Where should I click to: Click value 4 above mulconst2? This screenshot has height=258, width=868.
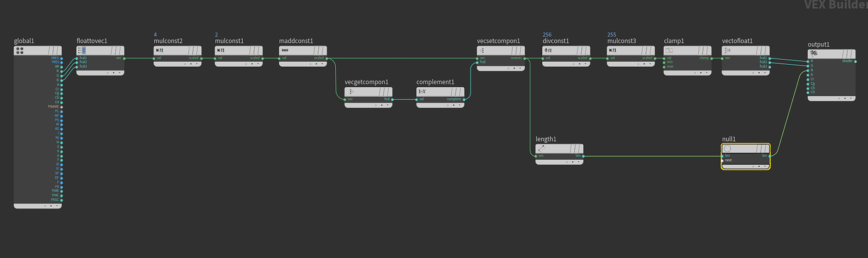click(x=155, y=34)
